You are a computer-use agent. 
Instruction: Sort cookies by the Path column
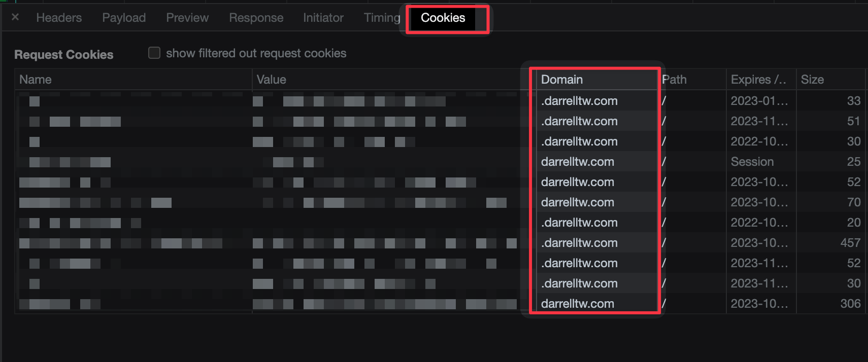(693, 80)
